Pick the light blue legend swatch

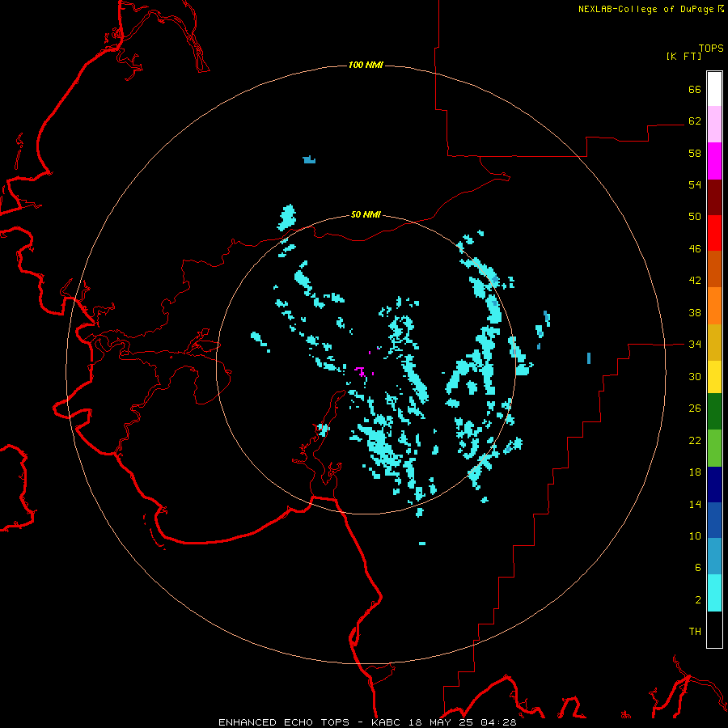tap(714, 556)
